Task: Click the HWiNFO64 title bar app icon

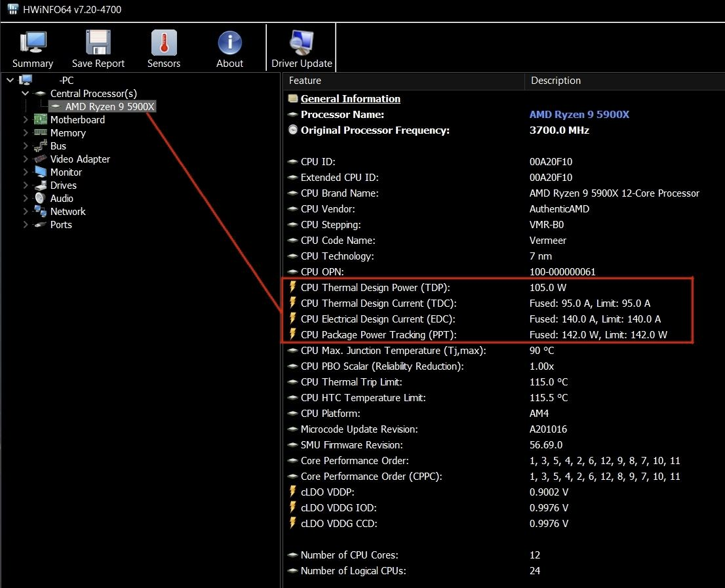Action: tap(12, 9)
